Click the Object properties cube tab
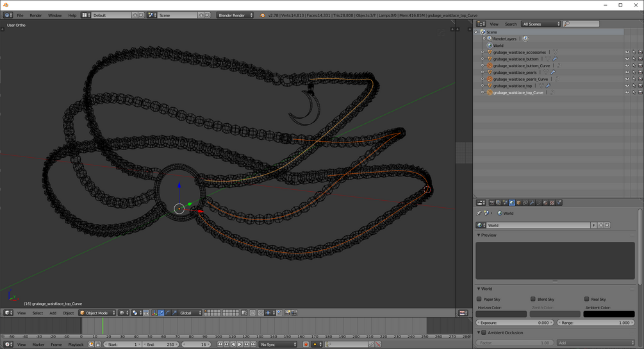 click(518, 203)
